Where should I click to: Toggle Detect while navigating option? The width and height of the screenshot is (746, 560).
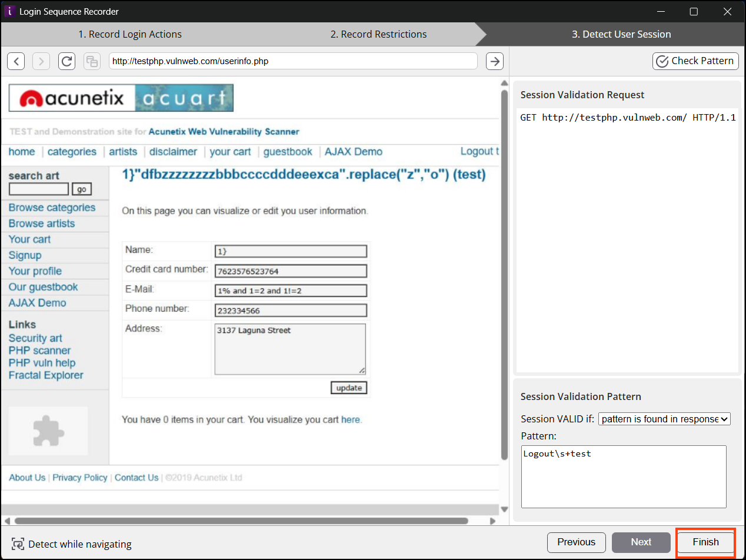tap(71, 545)
